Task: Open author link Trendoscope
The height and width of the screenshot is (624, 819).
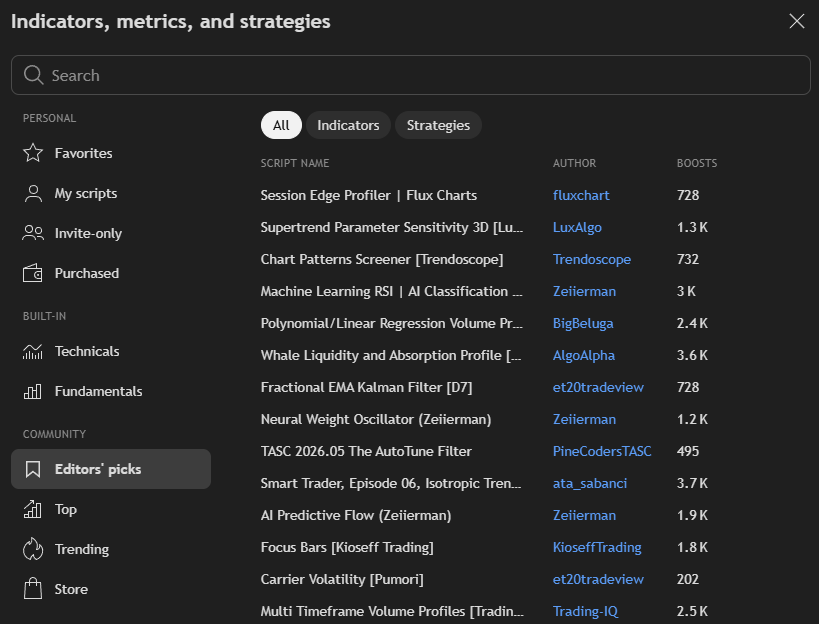Action: coord(592,260)
